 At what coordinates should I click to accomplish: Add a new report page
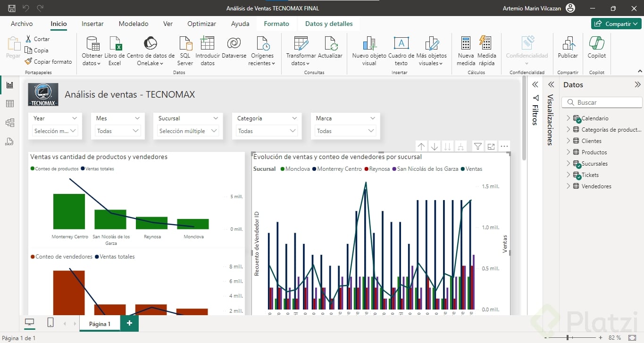(129, 323)
